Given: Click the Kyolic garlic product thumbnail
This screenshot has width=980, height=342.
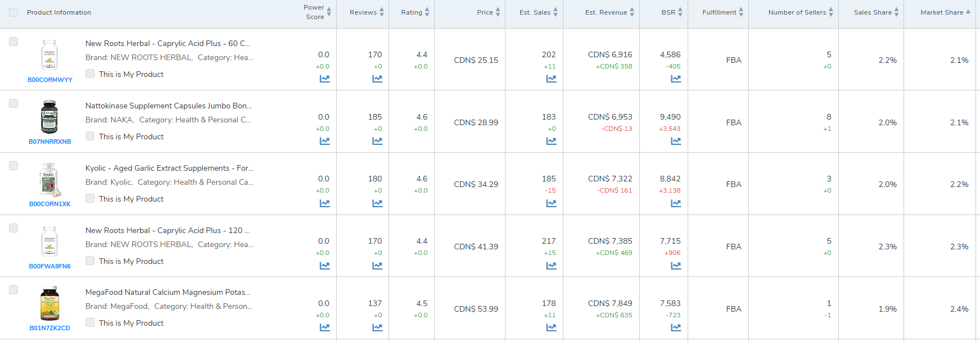Looking at the screenshot, I should tap(49, 179).
